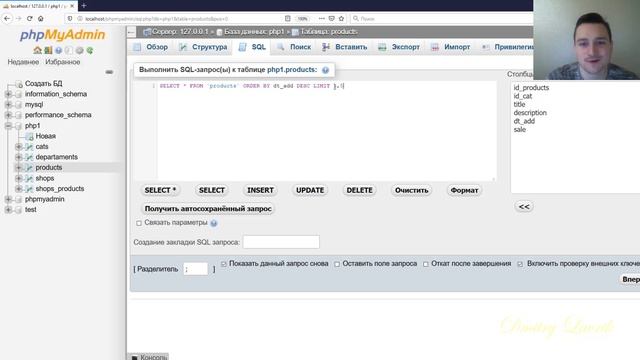Open phpMyAdmin home icon
The height and width of the screenshot is (360, 640).
click(x=38, y=50)
